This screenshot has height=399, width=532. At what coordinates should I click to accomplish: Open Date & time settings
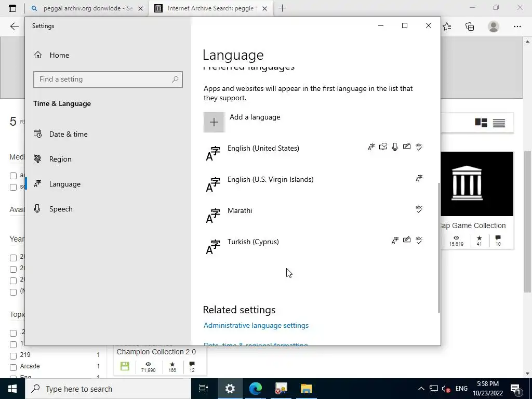[x=61, y=134]
